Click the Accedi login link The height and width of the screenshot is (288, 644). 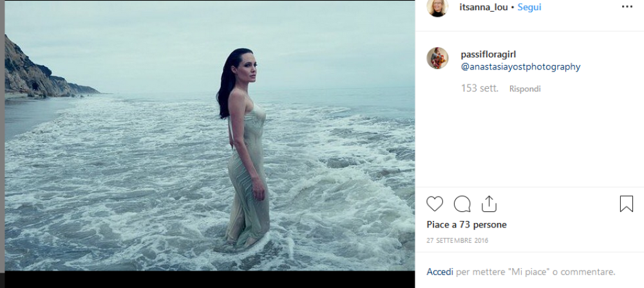click(439, 272)
